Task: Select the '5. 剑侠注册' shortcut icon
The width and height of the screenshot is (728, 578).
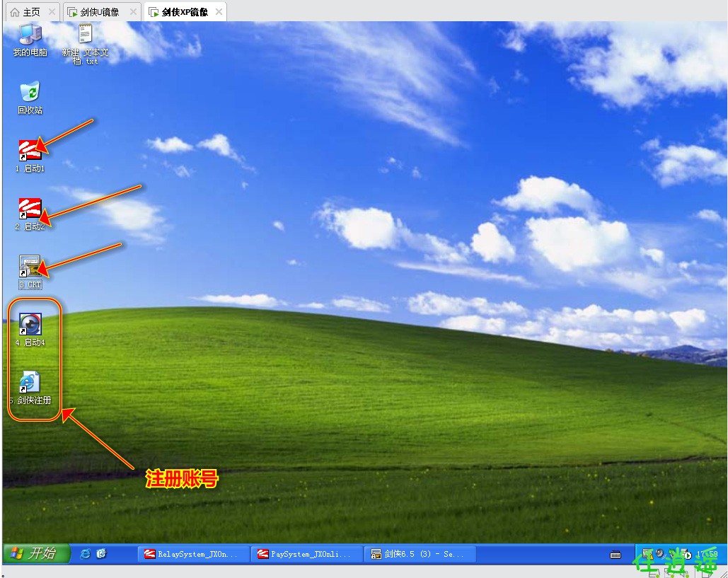Action: [30, 388]
